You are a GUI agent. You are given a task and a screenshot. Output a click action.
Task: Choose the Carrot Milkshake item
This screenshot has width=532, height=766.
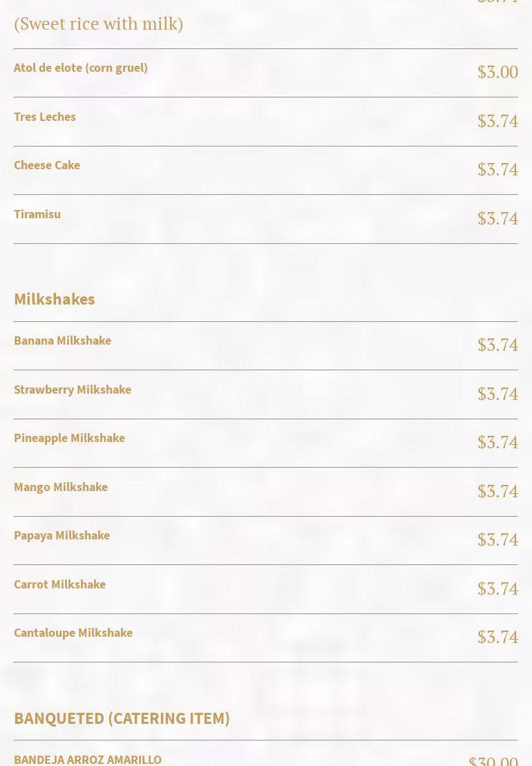click(x=59, y=584)
